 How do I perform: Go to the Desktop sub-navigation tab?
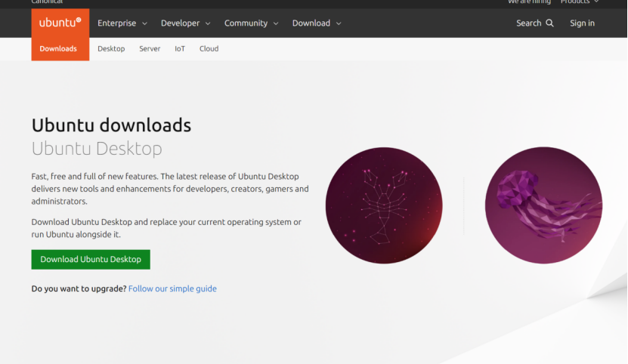pyautogui.click(x=111, y=49)
